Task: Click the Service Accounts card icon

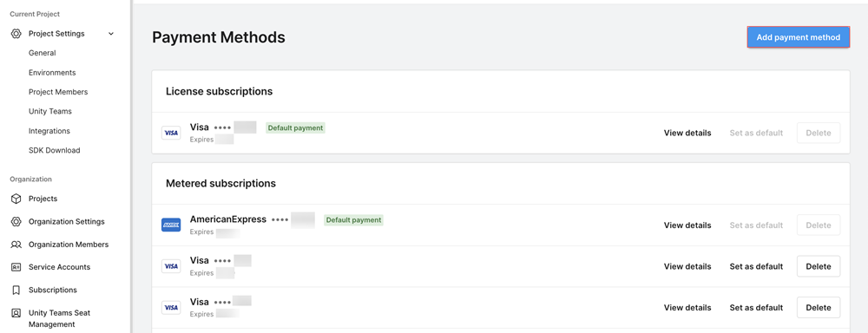Action: point(16,267)
